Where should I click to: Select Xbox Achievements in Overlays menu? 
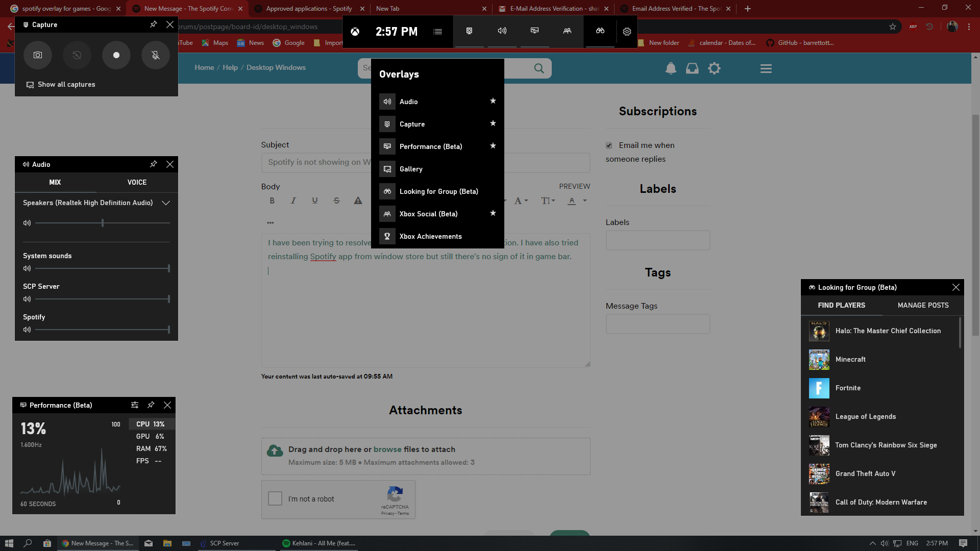pos(437,236)
